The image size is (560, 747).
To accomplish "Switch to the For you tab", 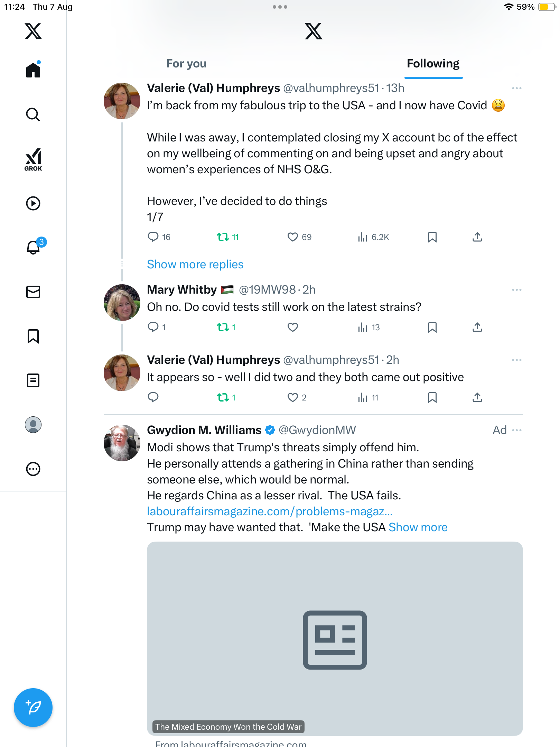I will 186,64.
